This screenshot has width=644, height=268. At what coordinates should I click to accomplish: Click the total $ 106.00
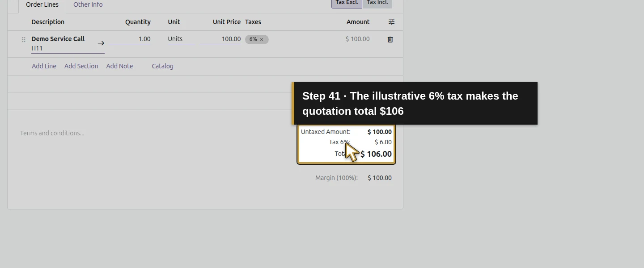pyautogui.click(x=376, y=154)
